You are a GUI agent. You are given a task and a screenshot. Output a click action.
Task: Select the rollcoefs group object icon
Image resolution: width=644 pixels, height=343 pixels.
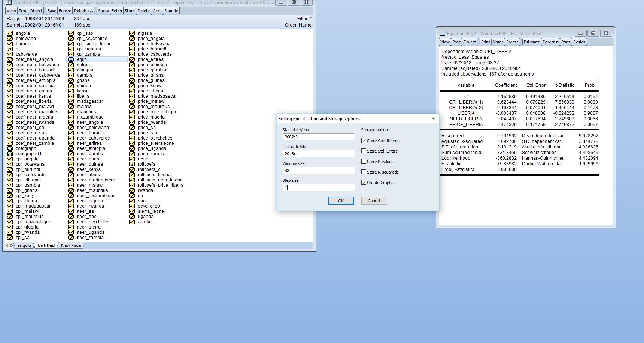tap(132, 164)
